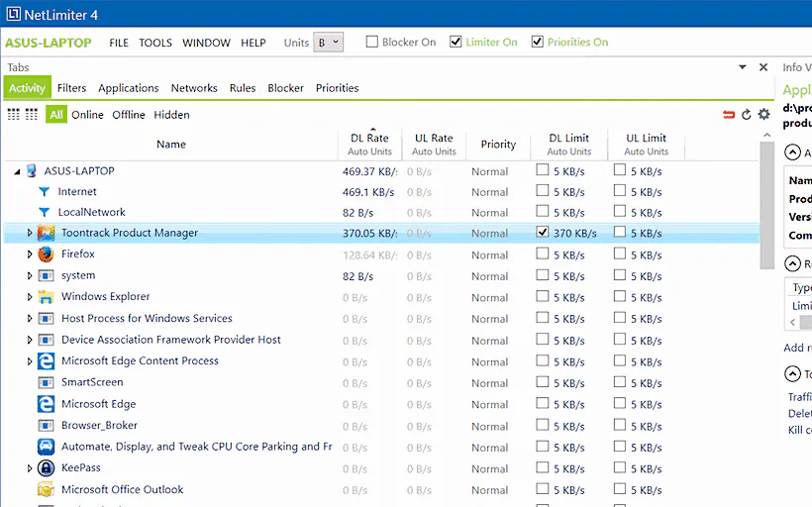Click the activity list vertical scrollbar thumb

(767, 205)
